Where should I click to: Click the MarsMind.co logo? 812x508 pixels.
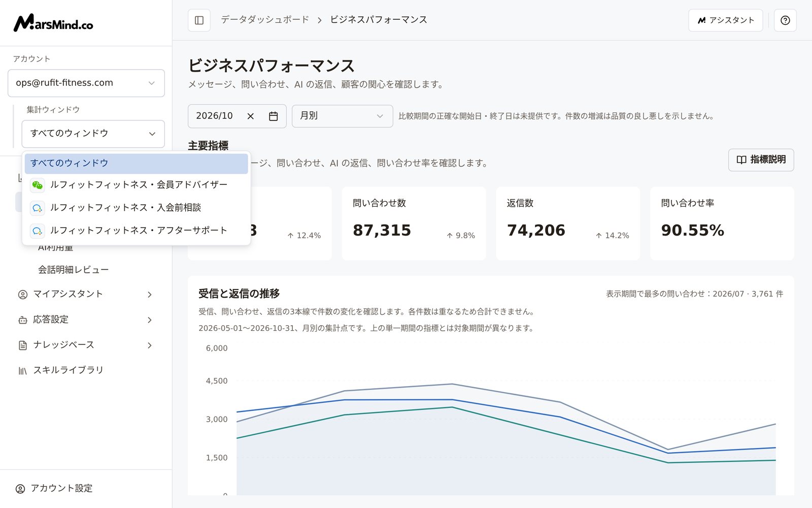coord(53,23)
